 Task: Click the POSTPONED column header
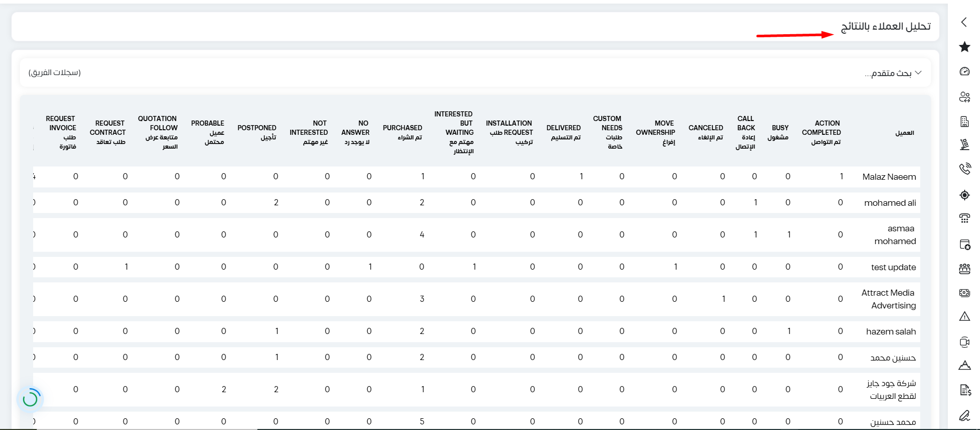tap(257, 132)
